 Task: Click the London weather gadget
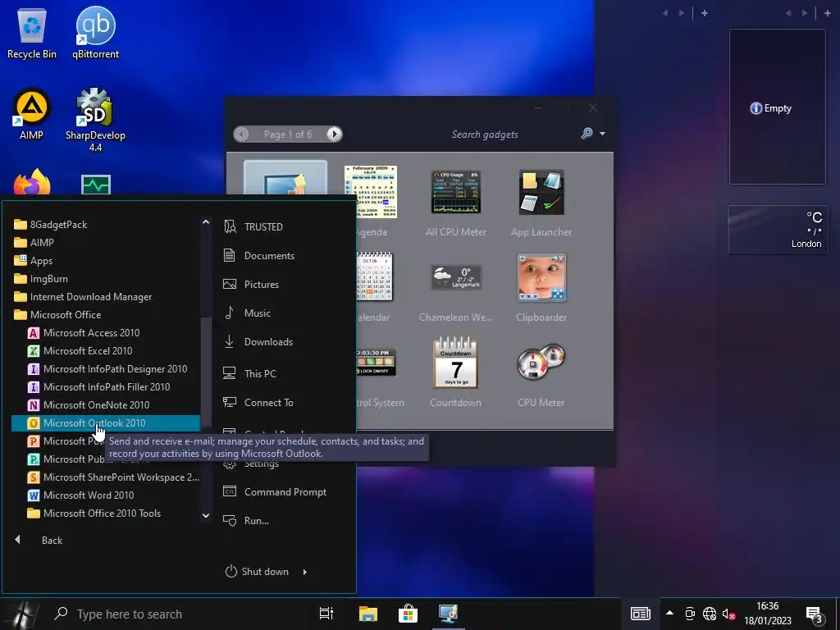coord(778,230)
